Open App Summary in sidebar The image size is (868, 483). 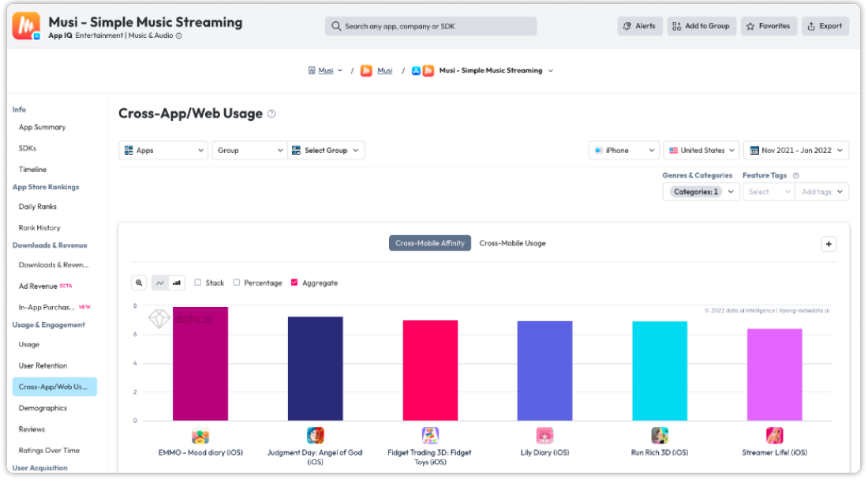[x=42, y=127]
